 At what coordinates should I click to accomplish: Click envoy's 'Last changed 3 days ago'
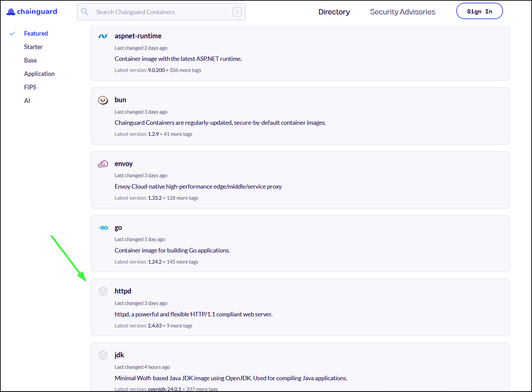[x=141, y=175]
